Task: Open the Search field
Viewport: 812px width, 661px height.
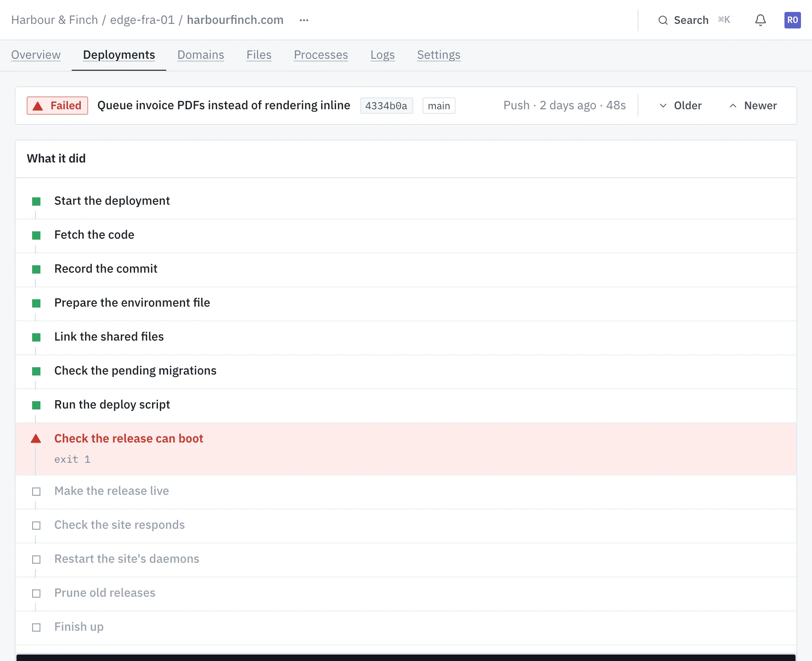Action: [x=694, y=20]
